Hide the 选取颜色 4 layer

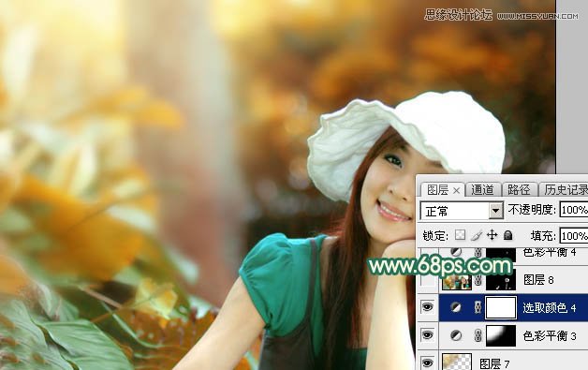[428, 307]
